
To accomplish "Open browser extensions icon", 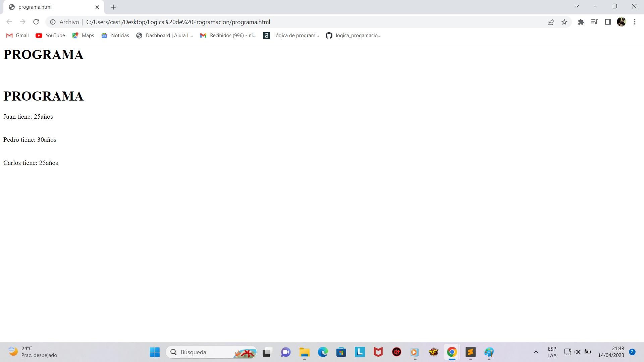I will click(581, 22).
